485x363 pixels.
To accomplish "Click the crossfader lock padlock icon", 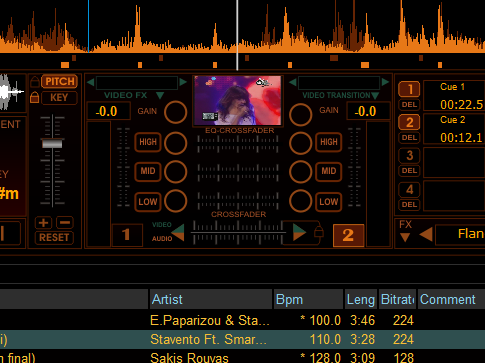I will coord(318,231).
